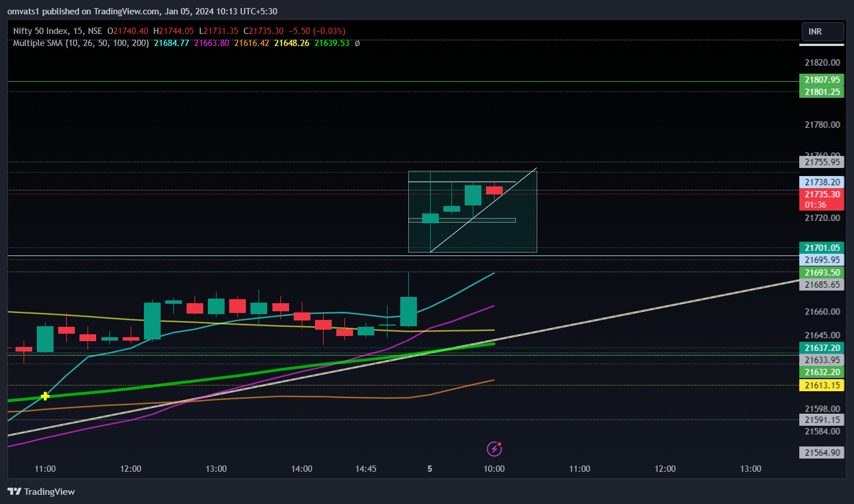
Task: Click the green SMA value 21639.53
Action: pos(332,43)
